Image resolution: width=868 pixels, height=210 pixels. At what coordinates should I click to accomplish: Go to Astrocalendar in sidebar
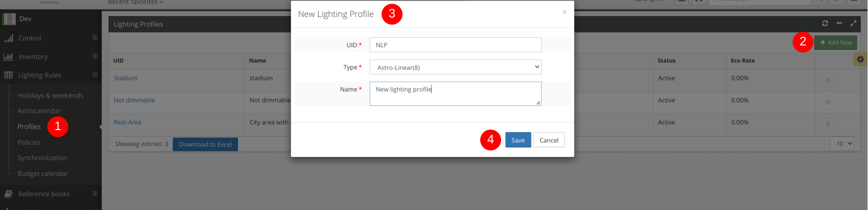39,111
